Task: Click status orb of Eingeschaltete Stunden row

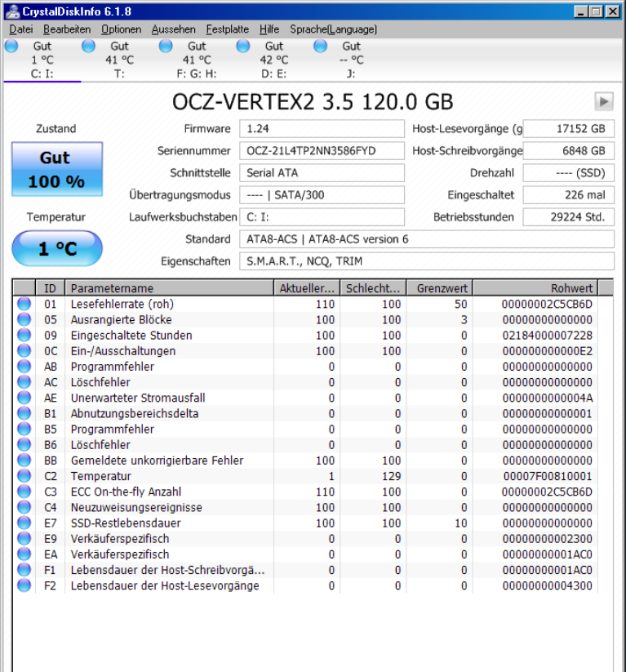Action: (24, 335)
